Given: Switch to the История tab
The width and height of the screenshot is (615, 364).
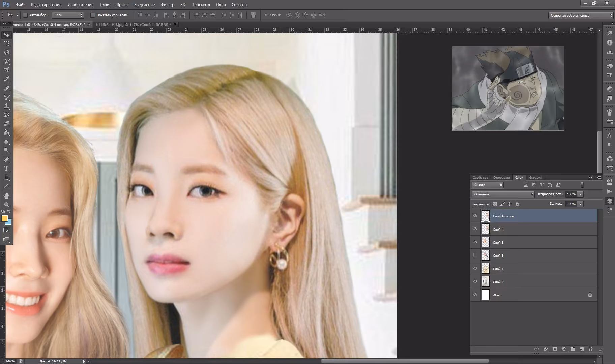Looking at the screenshot, I should 535,177.
